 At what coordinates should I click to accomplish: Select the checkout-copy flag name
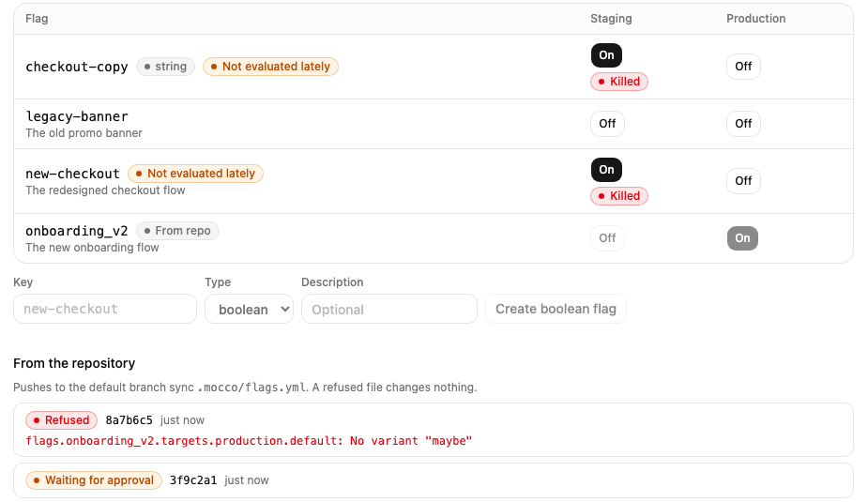[77, 67]
